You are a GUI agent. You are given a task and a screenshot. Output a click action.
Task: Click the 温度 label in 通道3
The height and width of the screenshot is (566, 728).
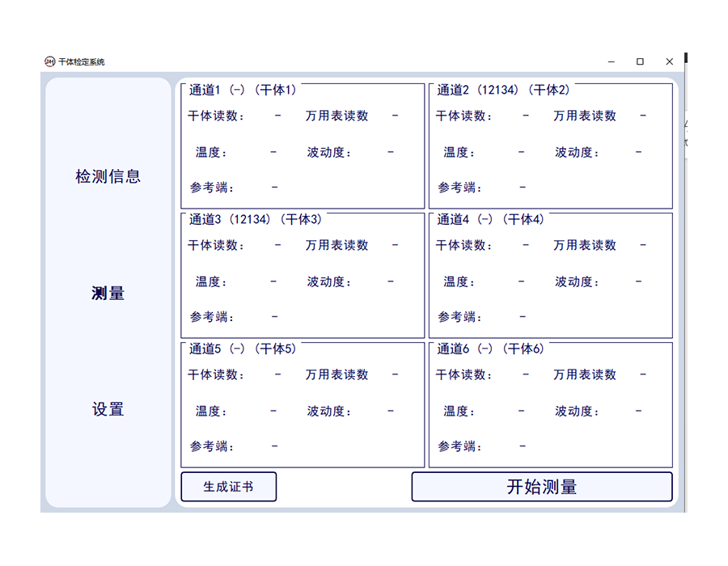point(211,281)
